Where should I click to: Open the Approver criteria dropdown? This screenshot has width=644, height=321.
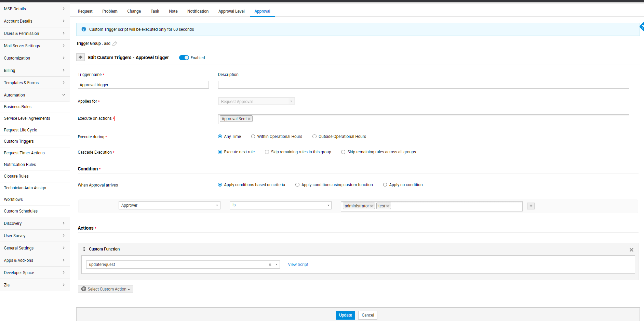(x=170, y=205)
